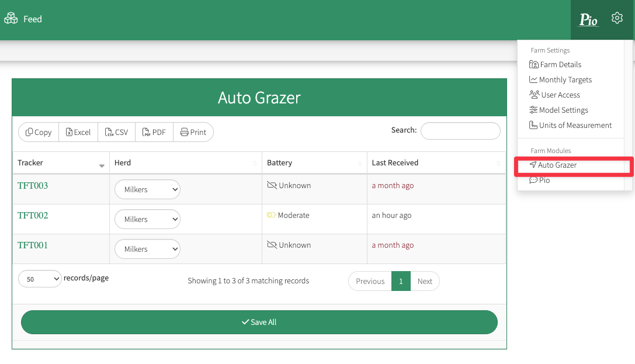Open tracker TFT002 link
635x364 pixels.
point(33,216)
